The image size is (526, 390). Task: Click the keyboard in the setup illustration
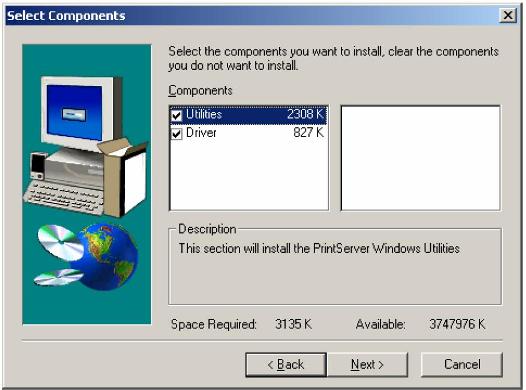tap(64, 198)
